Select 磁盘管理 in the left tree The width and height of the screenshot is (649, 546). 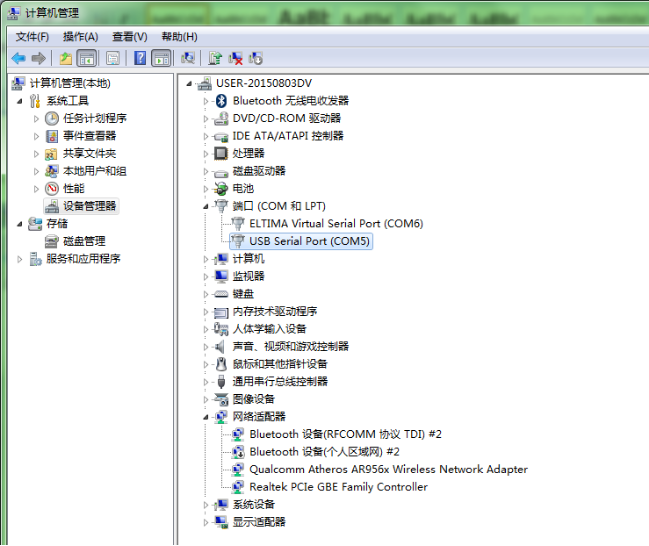pyautogui.click(x=84, y=241)
